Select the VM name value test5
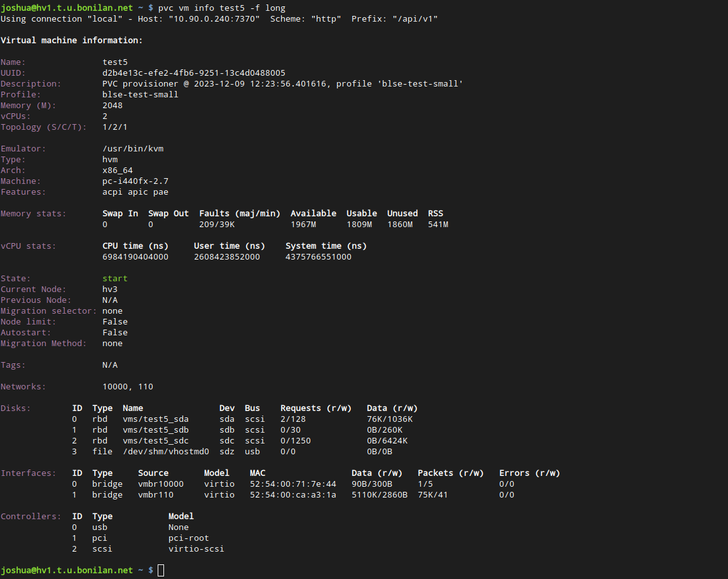Image resolution: width=728 pixels, height=579 pixels. 115,62
